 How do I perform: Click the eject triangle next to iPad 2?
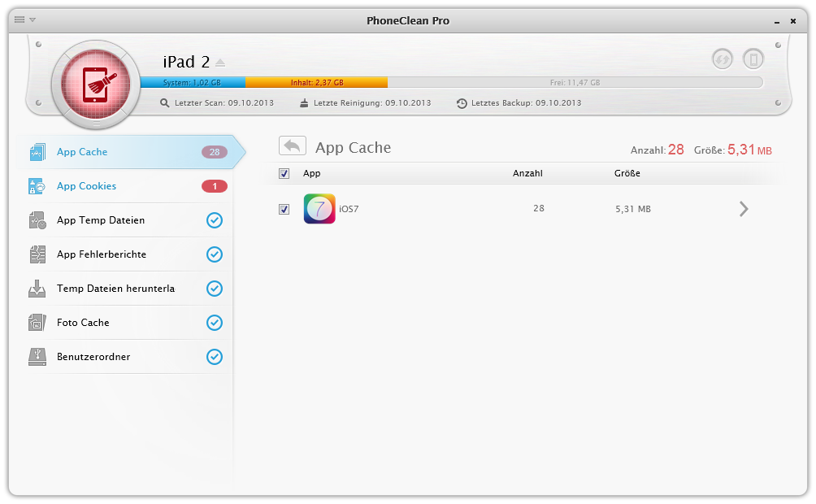pos(220,63)
